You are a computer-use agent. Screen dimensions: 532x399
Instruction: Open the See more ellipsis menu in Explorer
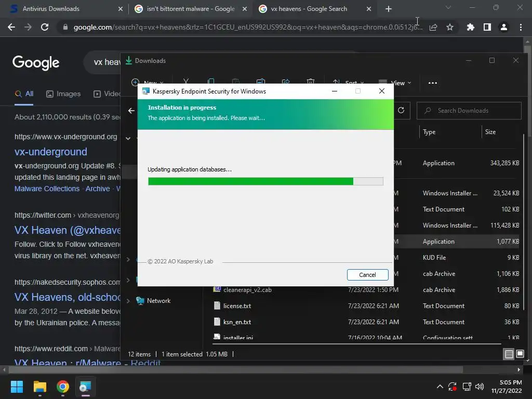pos(433,83)
